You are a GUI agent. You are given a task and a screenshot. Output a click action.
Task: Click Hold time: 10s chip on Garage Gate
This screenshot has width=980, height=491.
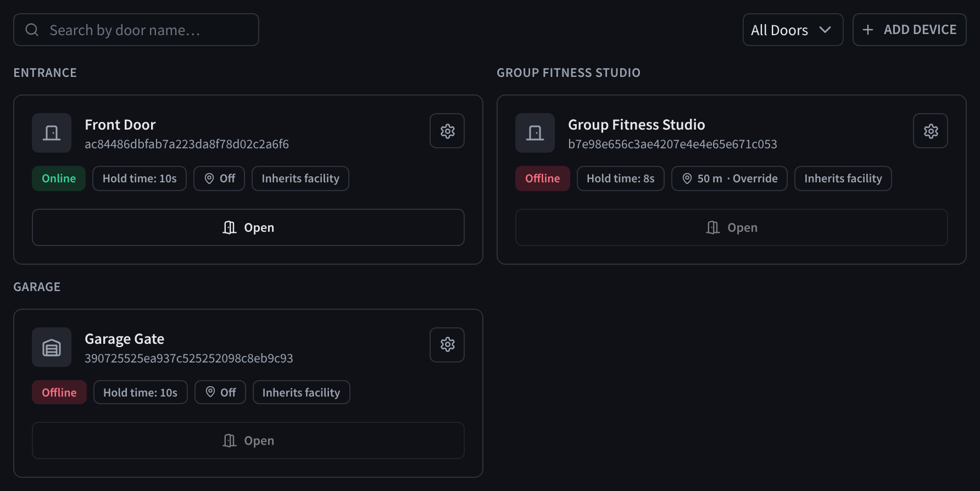[141, 392]
